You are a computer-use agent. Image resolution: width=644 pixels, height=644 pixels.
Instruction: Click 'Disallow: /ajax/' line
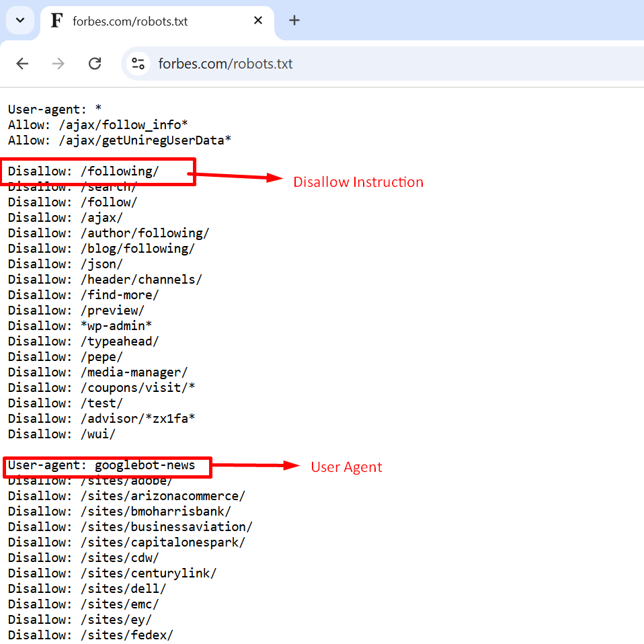tap(65, 218)
